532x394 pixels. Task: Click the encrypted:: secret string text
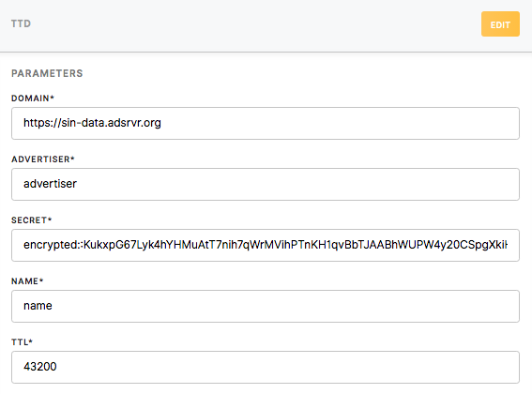coord(266,245)
